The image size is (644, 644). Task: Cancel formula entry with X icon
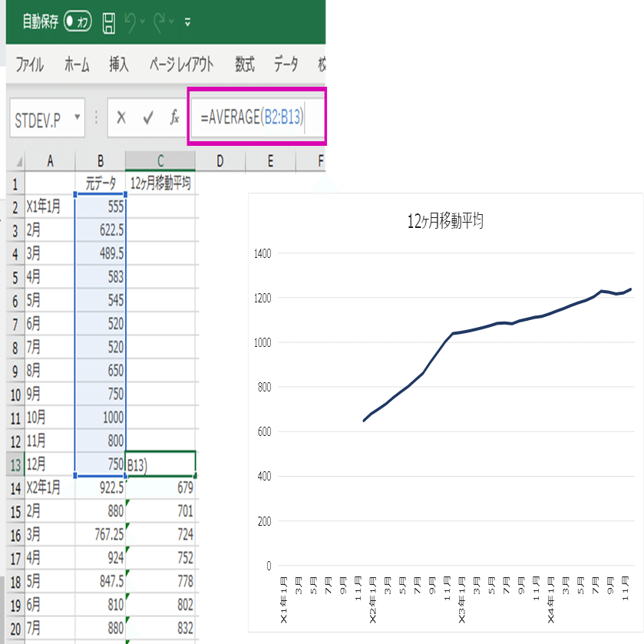click(121, 118)
